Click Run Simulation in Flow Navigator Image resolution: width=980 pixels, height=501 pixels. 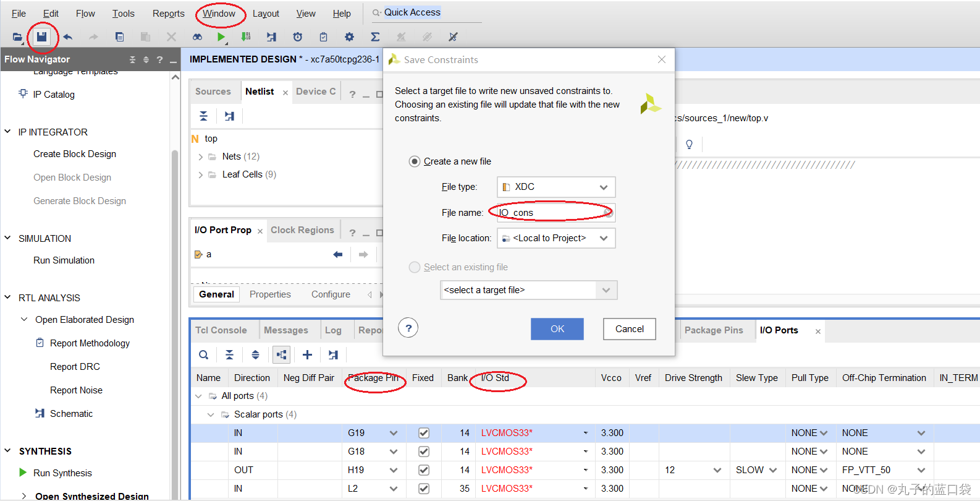(x=64, y=260)
